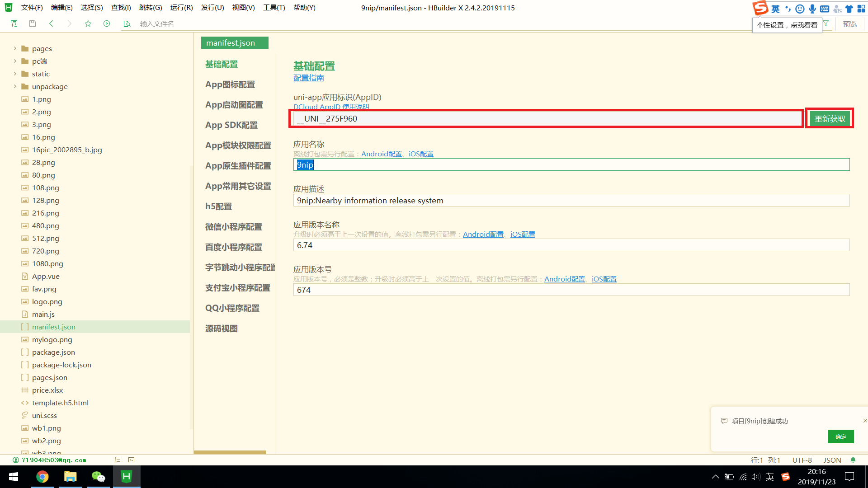Click the UTF-8 encoding in status bar
Screen dimensions: 868x488
pyautogui.click(x=802, y=460)
